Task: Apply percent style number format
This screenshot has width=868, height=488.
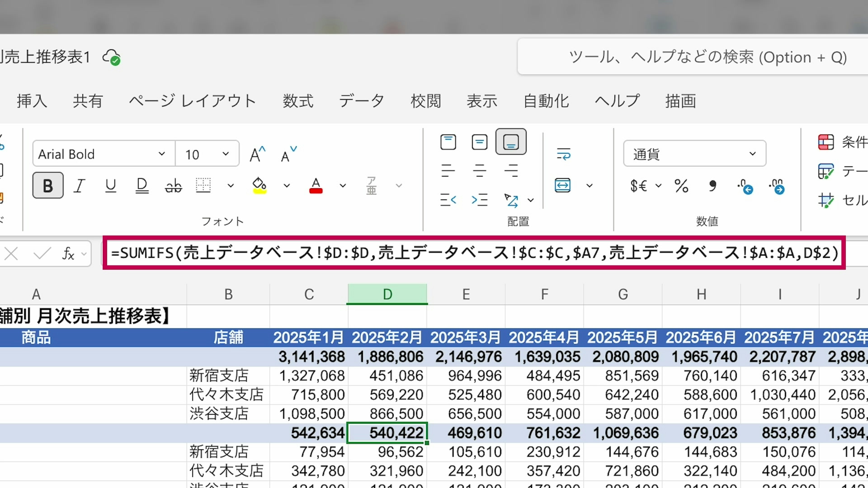Action: (x=681, y=185)
